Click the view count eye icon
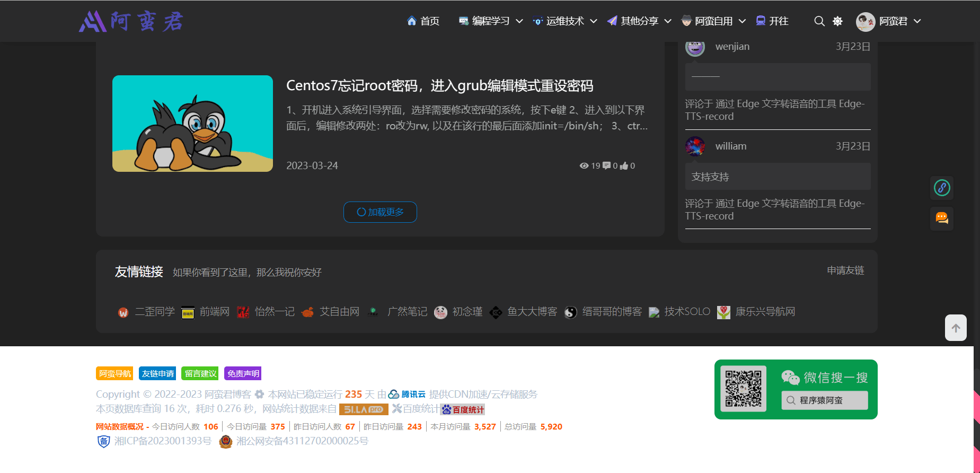 pos(584,166)
